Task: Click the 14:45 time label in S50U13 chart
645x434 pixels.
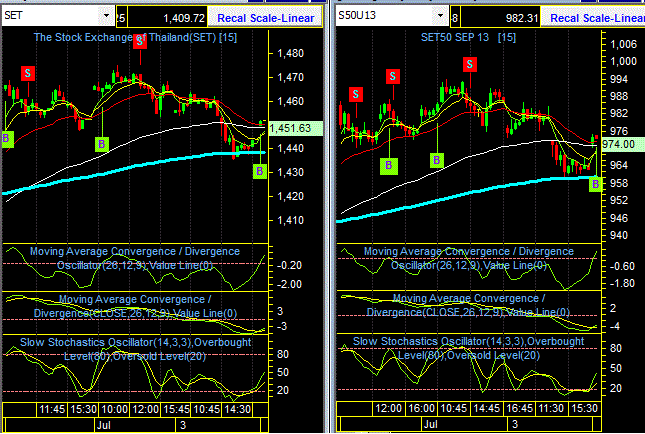Action: point(486,409)
